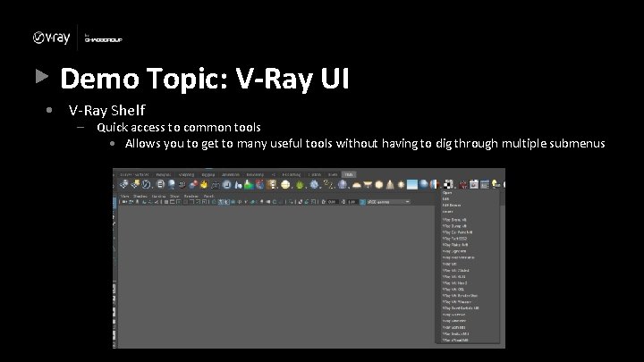Click the dark red shelf icon beside the checker
644x362 pixels.
tap(463, 185)
